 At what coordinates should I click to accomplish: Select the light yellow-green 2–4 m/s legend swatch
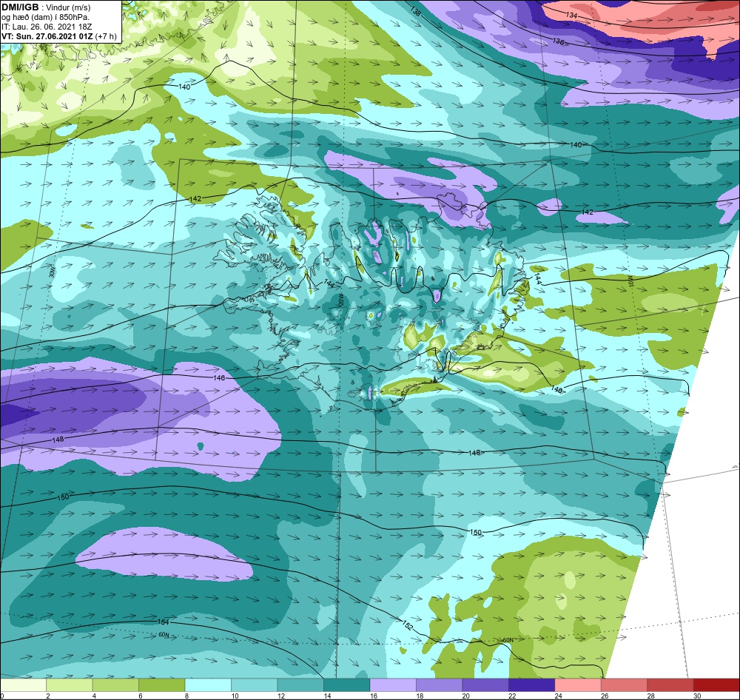(70, 685)
